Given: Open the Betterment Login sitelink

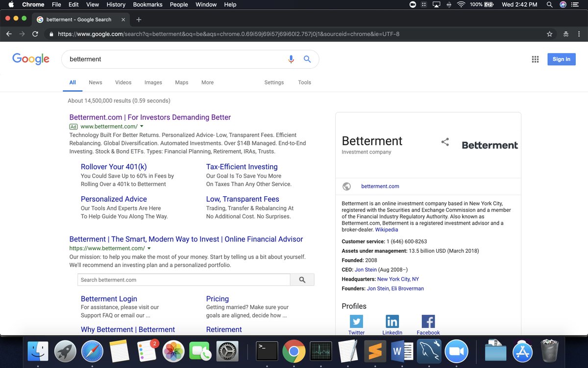Looking at the screenshot, I should click(109, 299).
